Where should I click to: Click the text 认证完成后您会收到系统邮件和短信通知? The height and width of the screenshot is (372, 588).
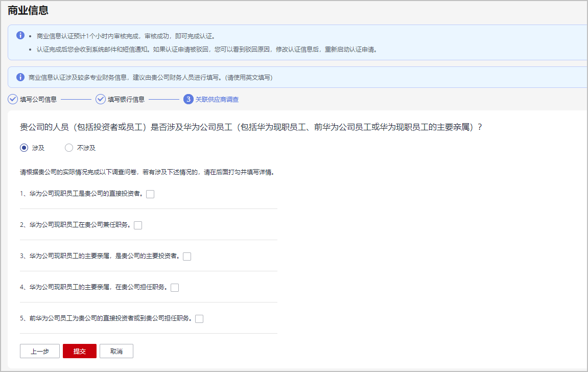point(92,50)
